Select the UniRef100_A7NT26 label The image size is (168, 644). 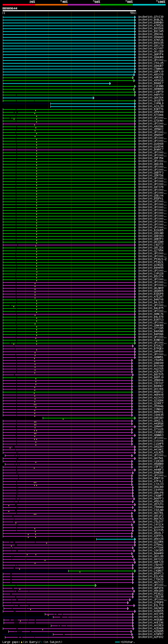(151, 40)
